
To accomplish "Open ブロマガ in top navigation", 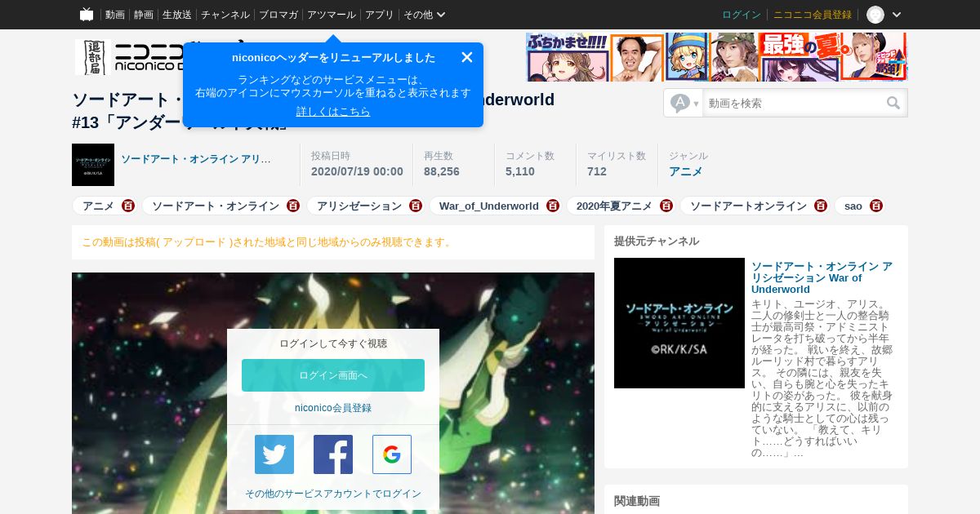I will click(278, 15).
